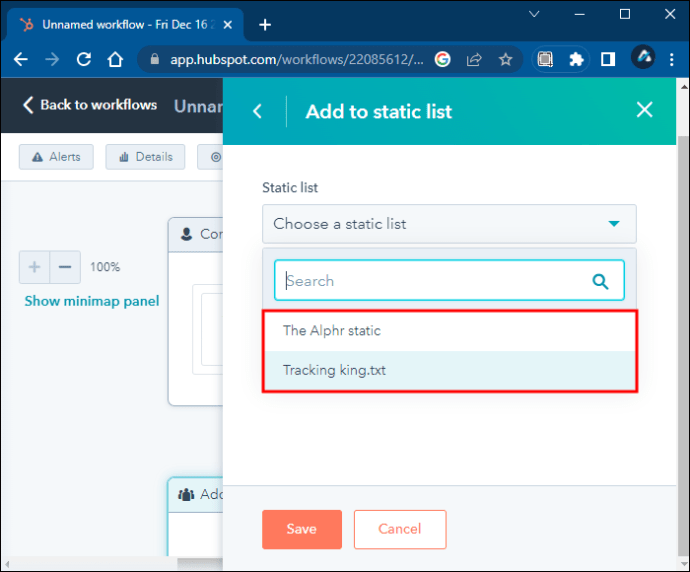The image size is (690, 572).
Task: Click the browser forward arrow
Action: tap(52, 59)
